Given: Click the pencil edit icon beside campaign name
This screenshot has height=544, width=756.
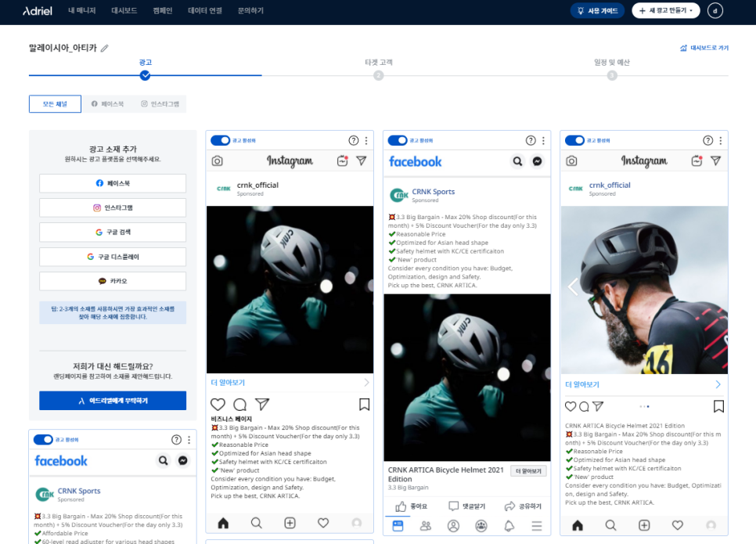Looking at the screenshot, I should coord(105,49).
